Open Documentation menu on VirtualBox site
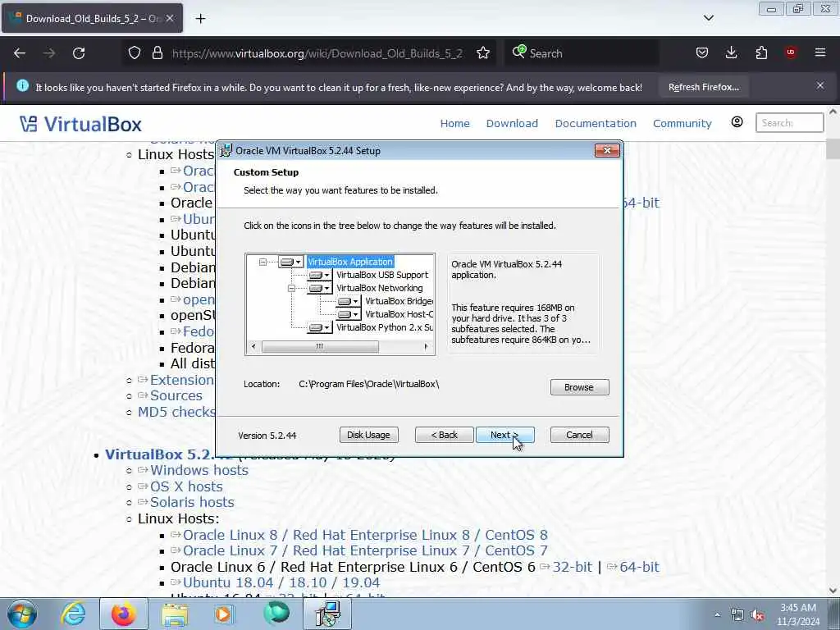This screenshot has height=630, width=840. coord(596,123)
